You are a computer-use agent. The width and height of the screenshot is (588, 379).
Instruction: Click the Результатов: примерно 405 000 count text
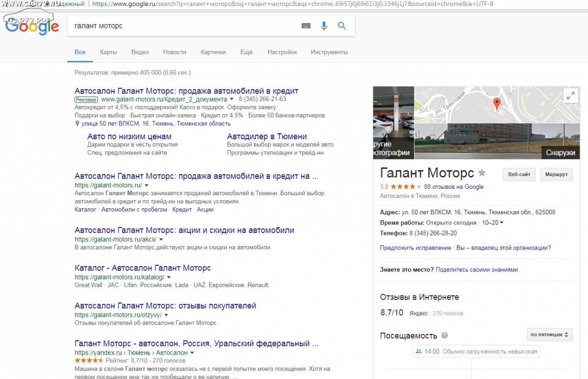(132, 73)
